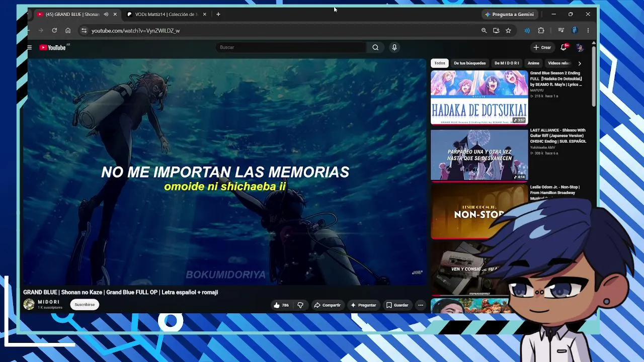
Task: Open the LAST ALLIANCE Shissou video title
Action: tap(558, 136)
